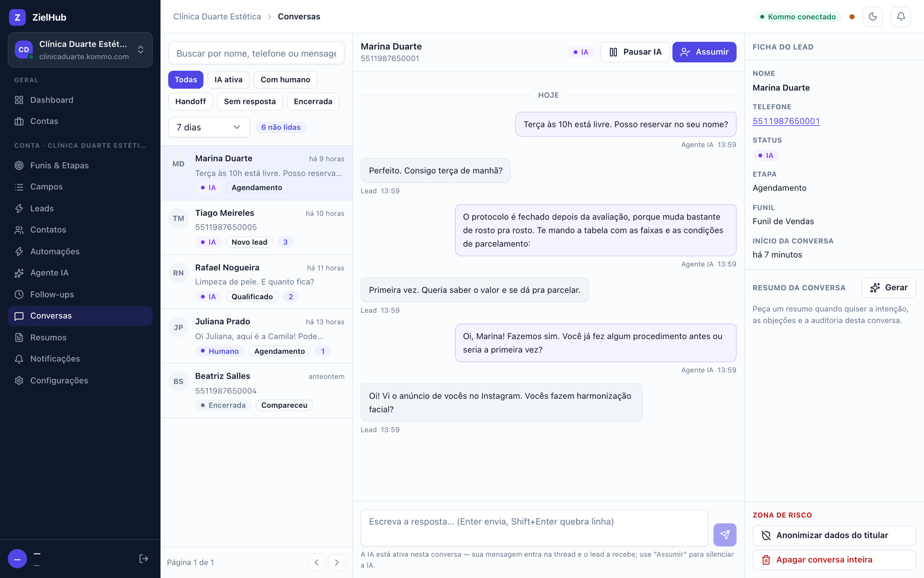
Task: Click the Pausar IA button
Action: click(x=634, y=52)
